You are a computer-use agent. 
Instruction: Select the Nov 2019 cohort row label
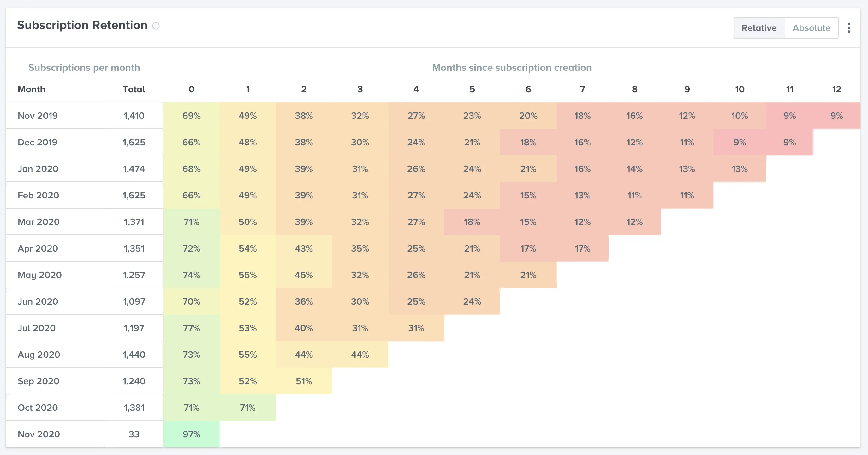coord(38,115)
